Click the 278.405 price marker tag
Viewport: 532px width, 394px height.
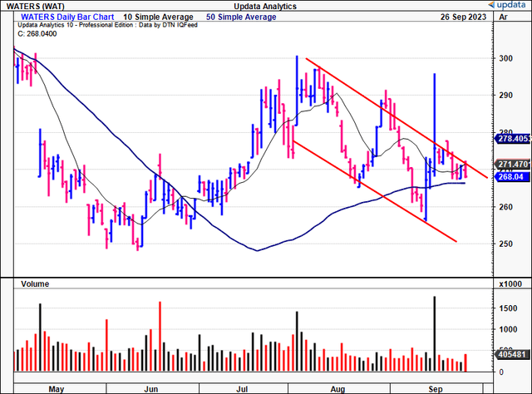pos(512,139)
